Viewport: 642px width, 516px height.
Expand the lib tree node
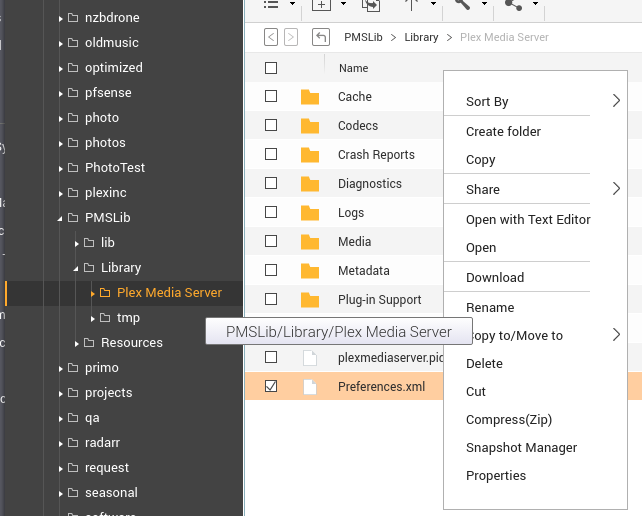click(77, 244)
